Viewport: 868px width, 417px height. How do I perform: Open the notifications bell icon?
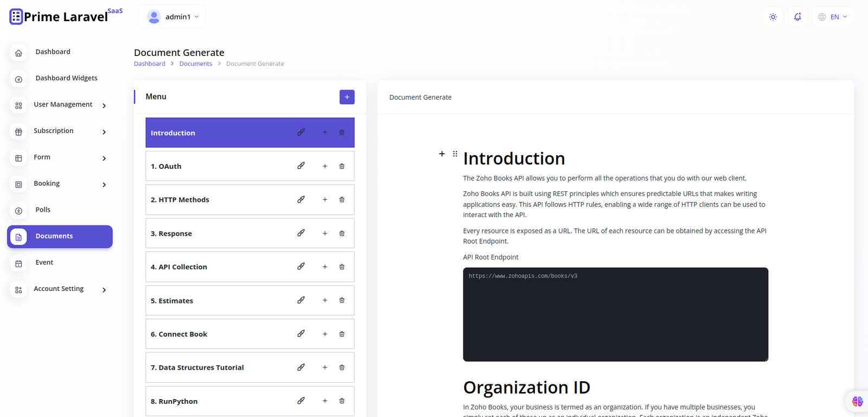click(x=797, y=17)
